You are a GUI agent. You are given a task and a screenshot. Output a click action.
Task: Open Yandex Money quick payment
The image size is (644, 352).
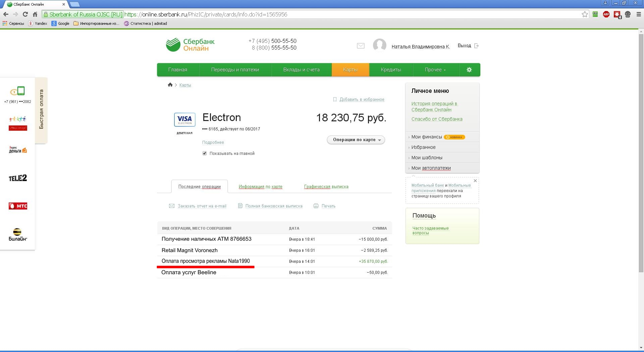pyautogui.click(x=18, y=150)
